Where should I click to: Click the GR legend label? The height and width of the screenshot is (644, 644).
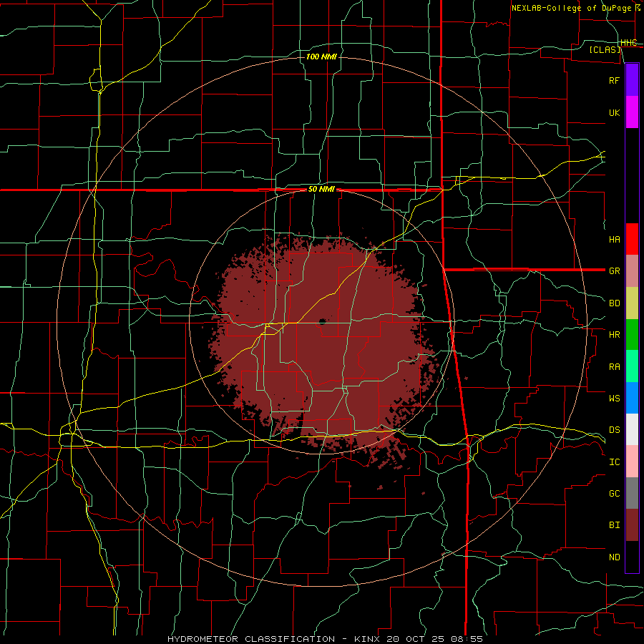point(615,271)
